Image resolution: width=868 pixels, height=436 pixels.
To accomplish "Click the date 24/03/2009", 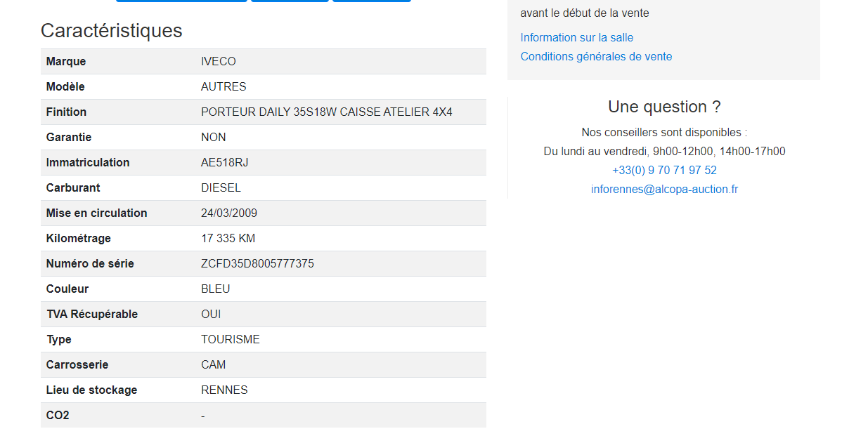I will click(x=229, y=213).
